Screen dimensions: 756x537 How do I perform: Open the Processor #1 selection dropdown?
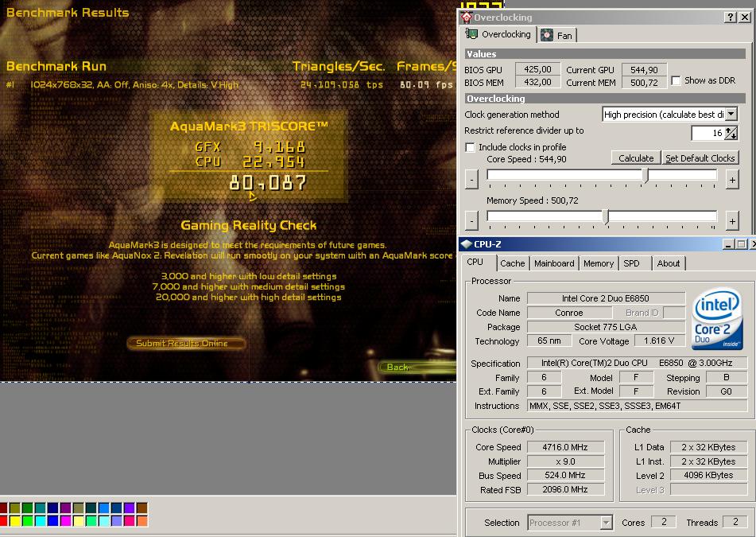coord(606,523)
